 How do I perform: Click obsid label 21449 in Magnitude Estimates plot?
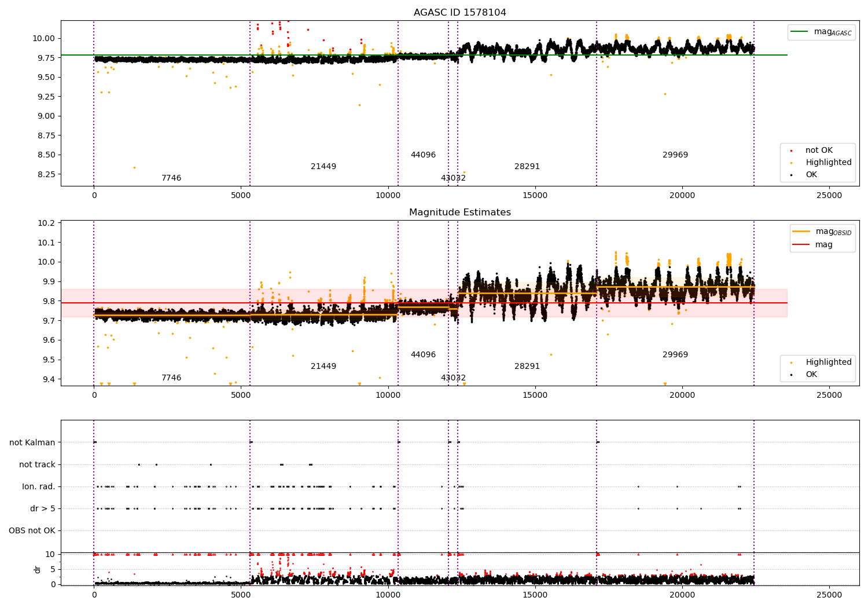pyautogui.click(x=323, y=367)
